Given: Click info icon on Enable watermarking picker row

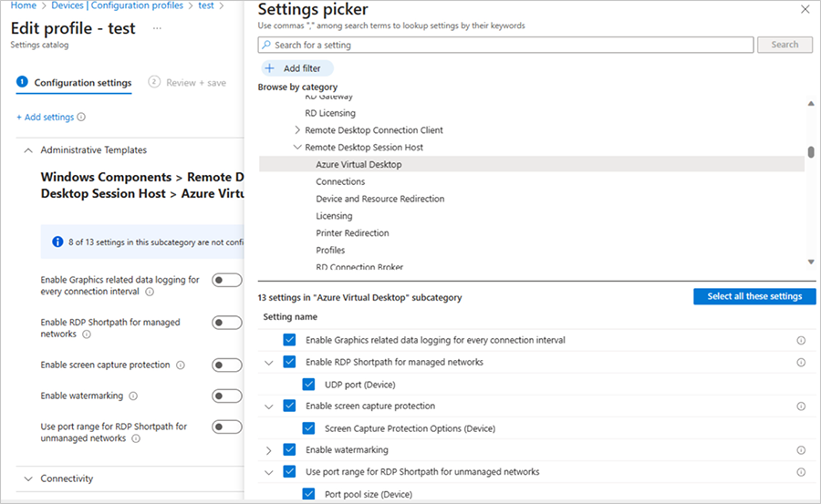Looking at the screenshot, I should pos(801,450).
